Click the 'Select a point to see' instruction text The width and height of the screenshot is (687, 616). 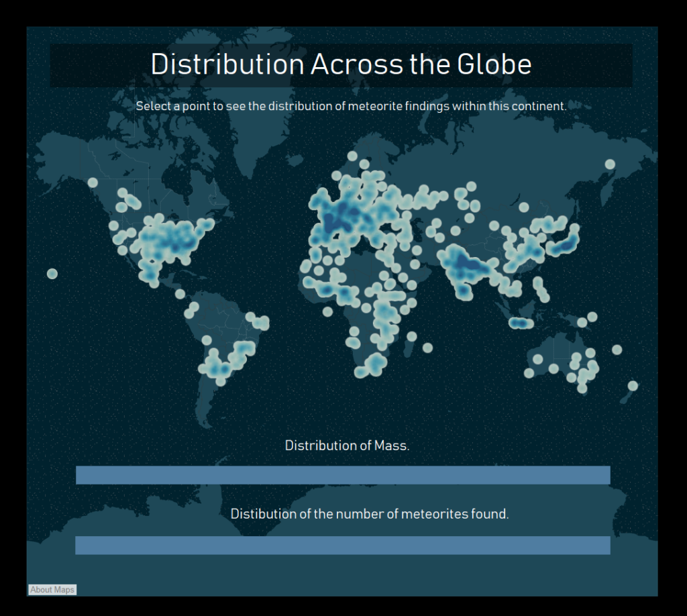click(351, 106)
